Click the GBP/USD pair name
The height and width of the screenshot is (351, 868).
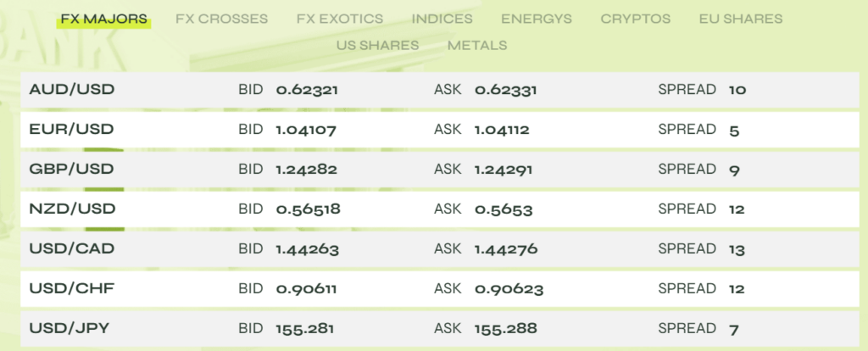coord(71,169)
